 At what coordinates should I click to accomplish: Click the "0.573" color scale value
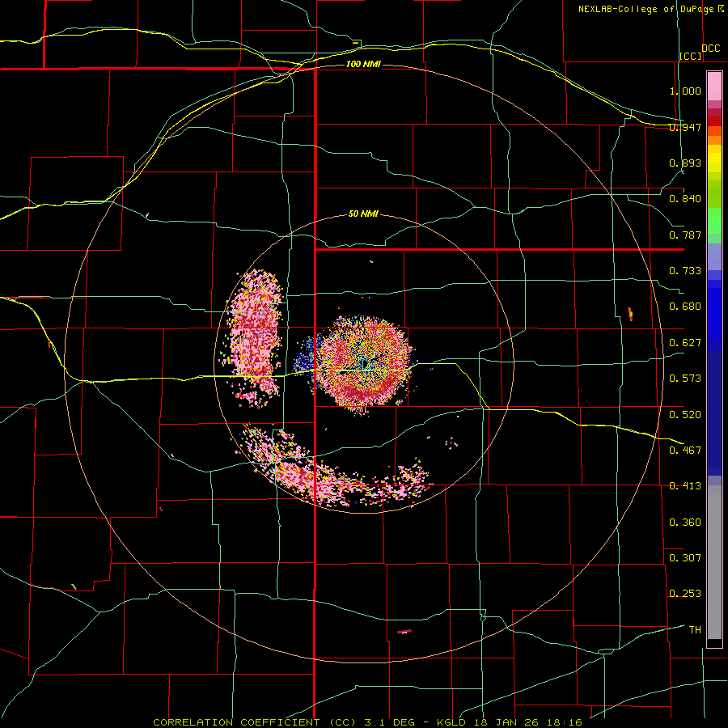(685, 379)
